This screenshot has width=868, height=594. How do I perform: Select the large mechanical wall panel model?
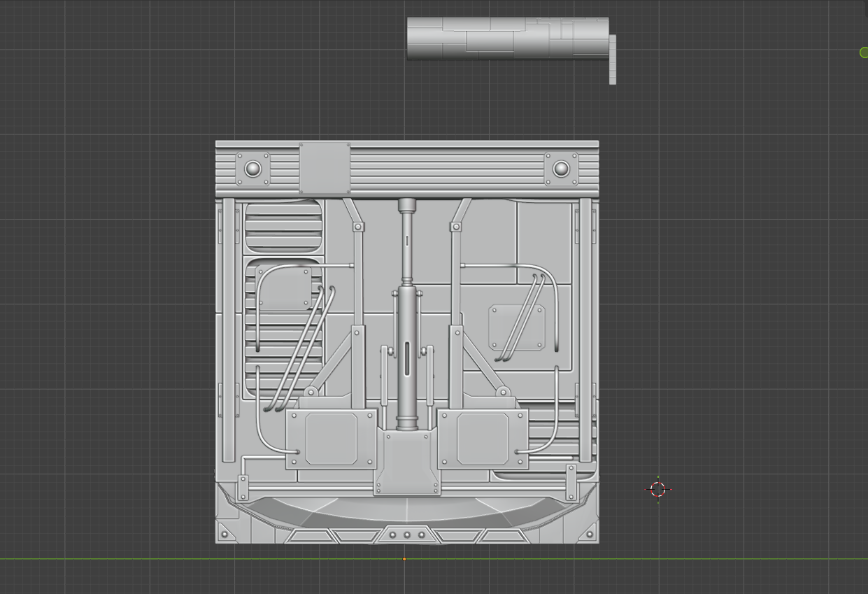406,342
